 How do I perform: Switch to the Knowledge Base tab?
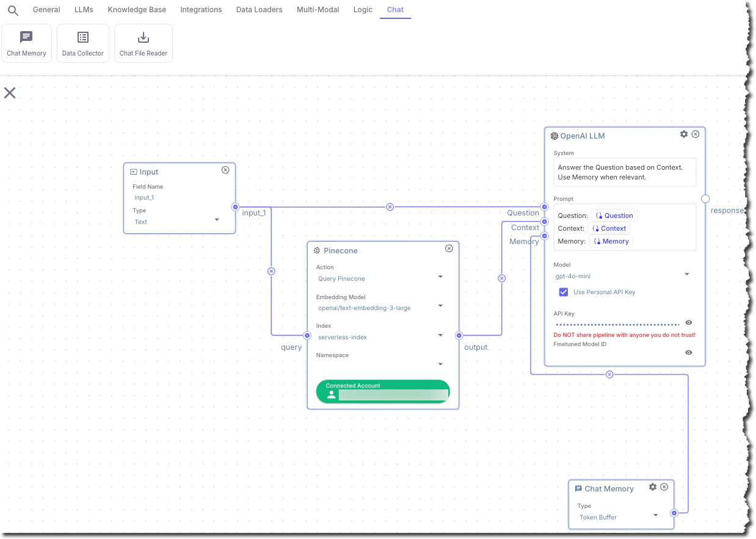coord(137,9)
